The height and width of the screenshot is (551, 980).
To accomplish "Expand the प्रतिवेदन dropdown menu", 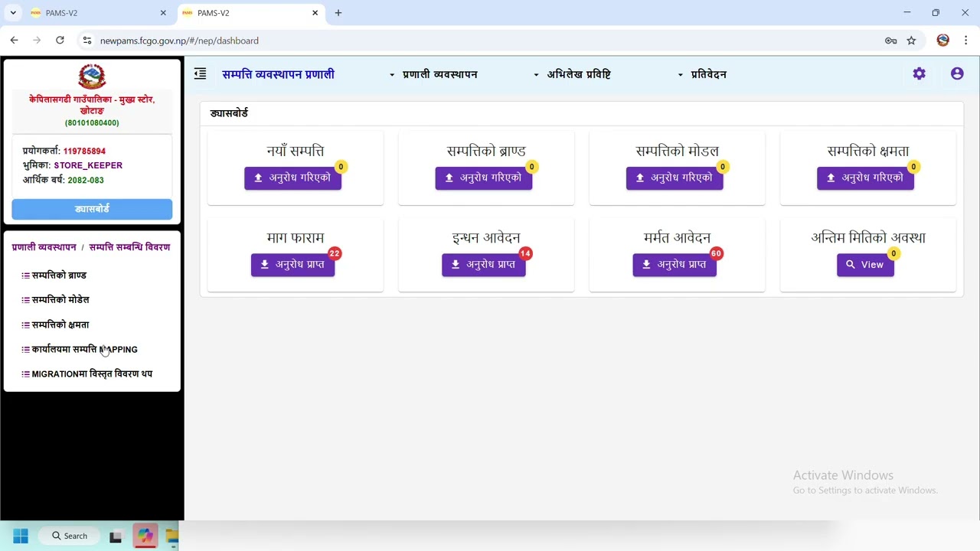I will (x=702, y=74).
